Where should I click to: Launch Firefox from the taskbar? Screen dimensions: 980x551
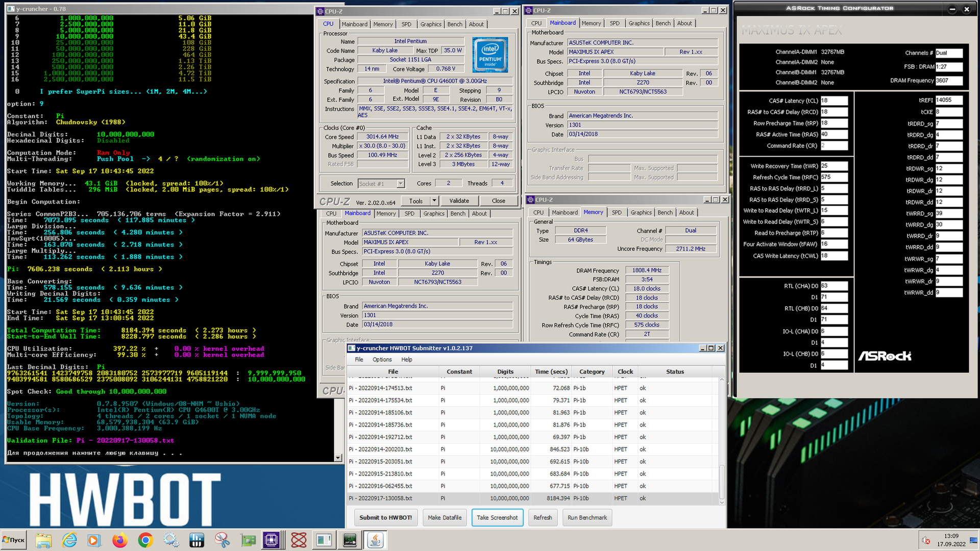(x=120, y=540)
